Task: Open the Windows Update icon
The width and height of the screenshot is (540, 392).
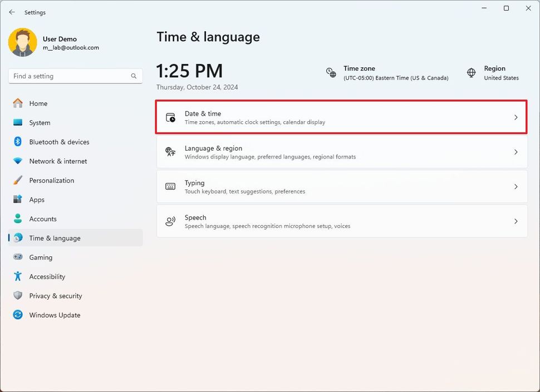Action: (18, 315)
